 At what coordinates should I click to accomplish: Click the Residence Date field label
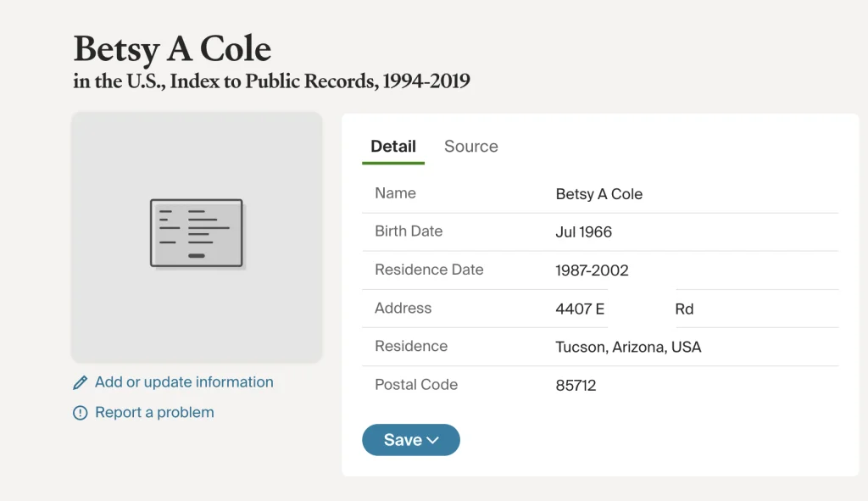429,270
